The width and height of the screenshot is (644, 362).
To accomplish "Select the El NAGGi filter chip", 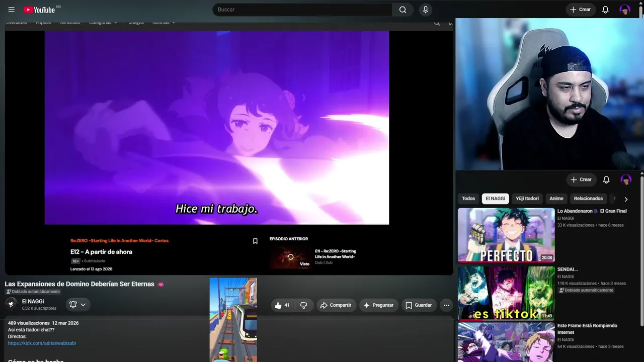I will pos(496,199).
